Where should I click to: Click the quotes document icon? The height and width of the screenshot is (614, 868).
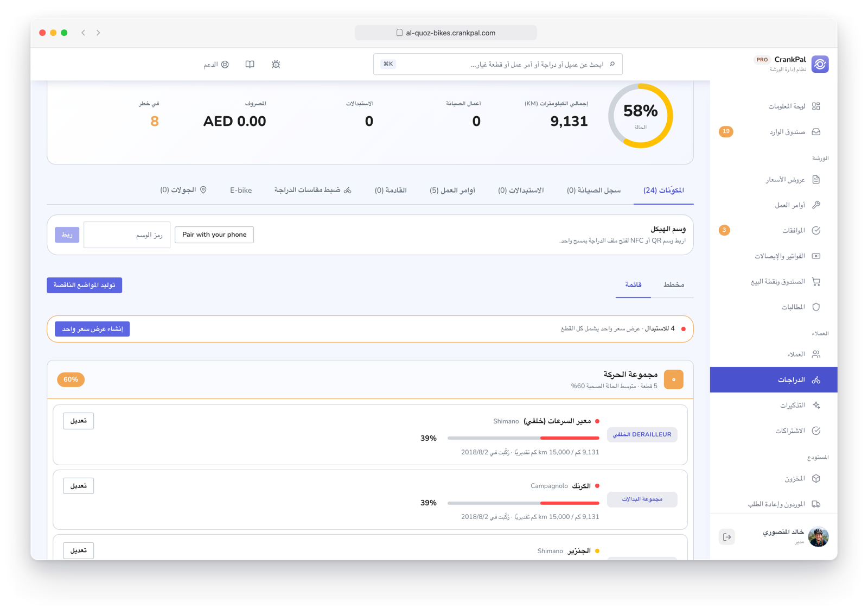816,180
